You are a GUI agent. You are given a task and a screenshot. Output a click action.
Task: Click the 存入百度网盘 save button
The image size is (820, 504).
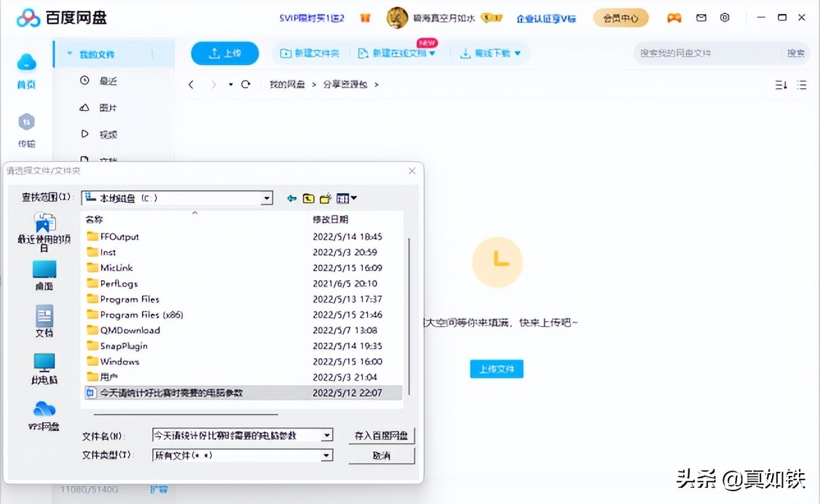[381, 434]
